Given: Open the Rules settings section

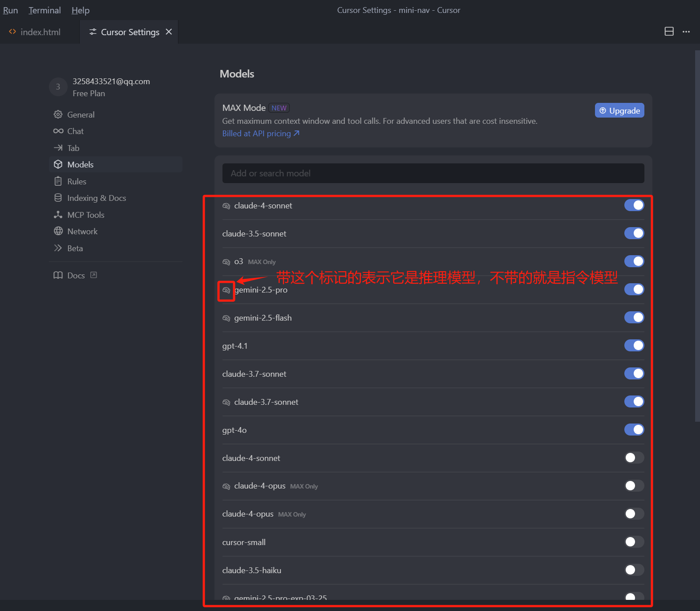Looking at the screenshot, I should click(x=116, y=181).
